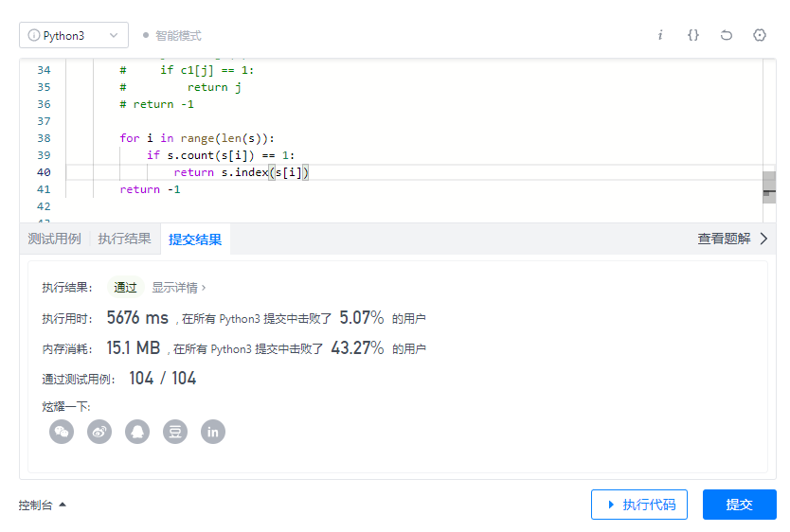This screenshot has height=532, width=790.
Task: Click line 39 'if s.count(s[i]) == 1:'
Action: [x=221, y=155]
